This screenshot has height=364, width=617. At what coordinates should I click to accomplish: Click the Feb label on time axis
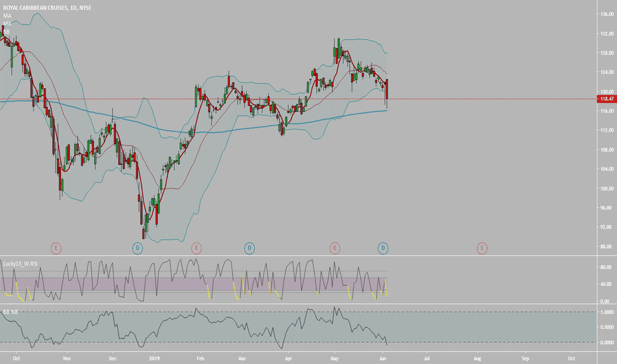pyautogui.click(x=201, y=359)
